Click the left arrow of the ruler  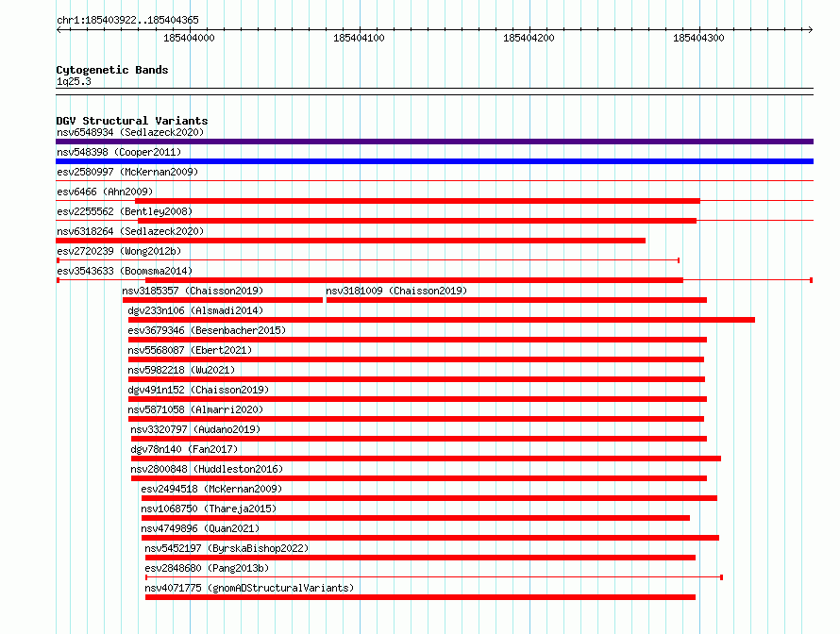point(59,29)
